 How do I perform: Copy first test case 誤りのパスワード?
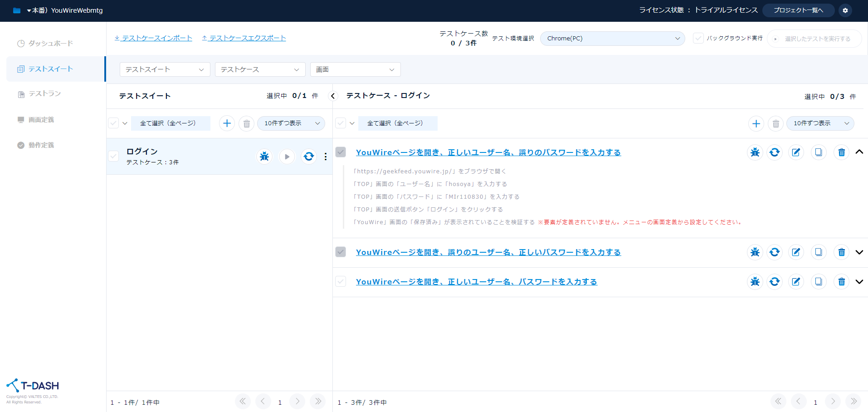(x=819, y=152)
